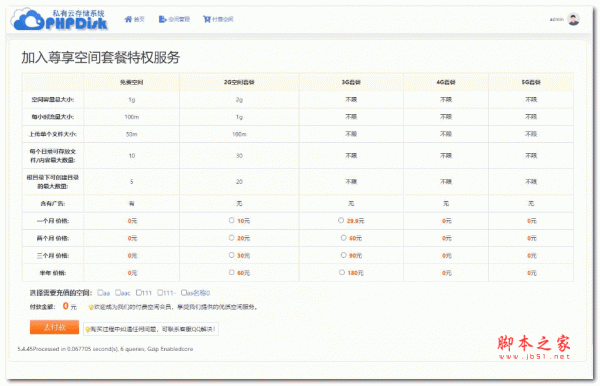Click the 上传单个文件大小 row label

pos(53,134)
